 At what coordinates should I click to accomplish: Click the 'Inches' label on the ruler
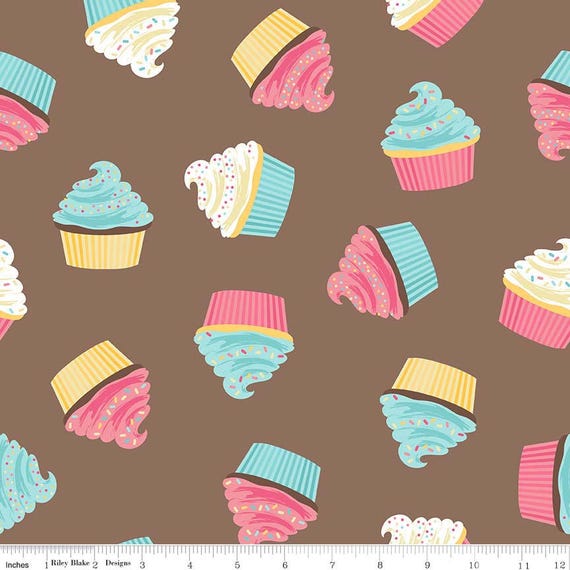click(x=17, y=565)
